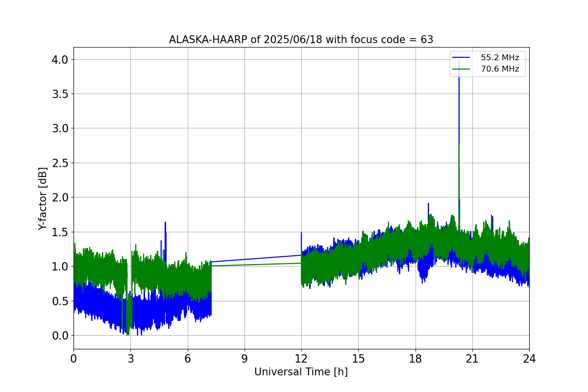Click the blue legend line sample
588x392 pixels.
[x=462, y=58]
